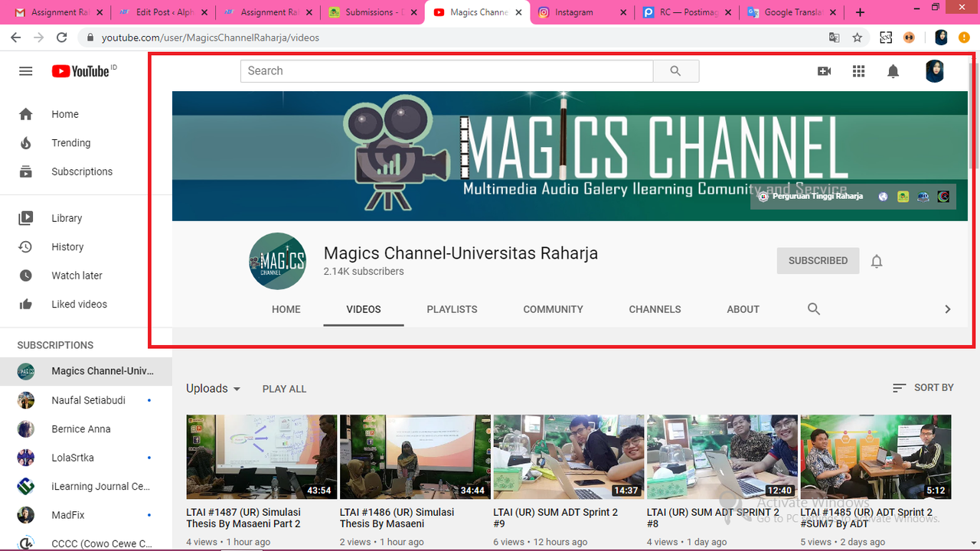Open the account avatar menu
Viewport: 980px width, 551px height.
[x=934, y=71]
